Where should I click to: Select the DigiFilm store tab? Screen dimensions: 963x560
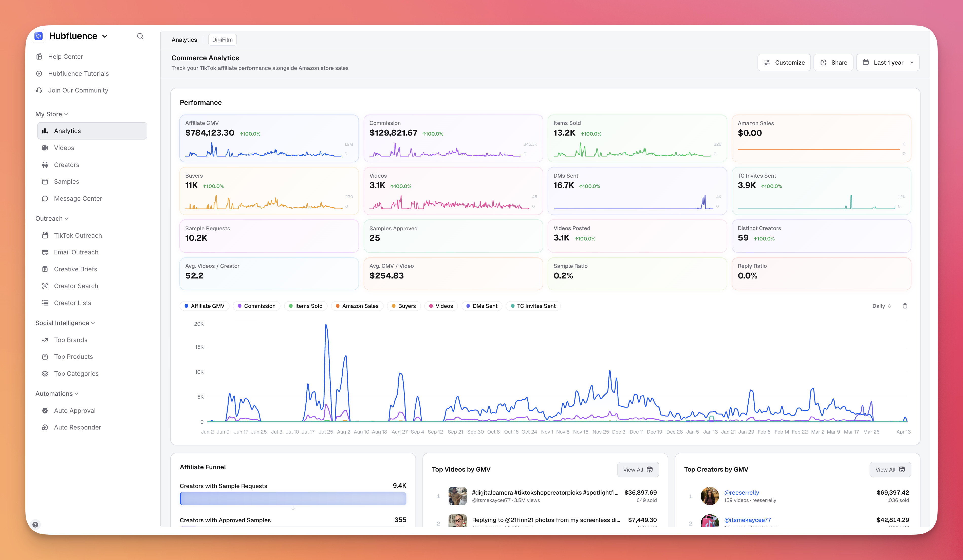coord(222,40)
